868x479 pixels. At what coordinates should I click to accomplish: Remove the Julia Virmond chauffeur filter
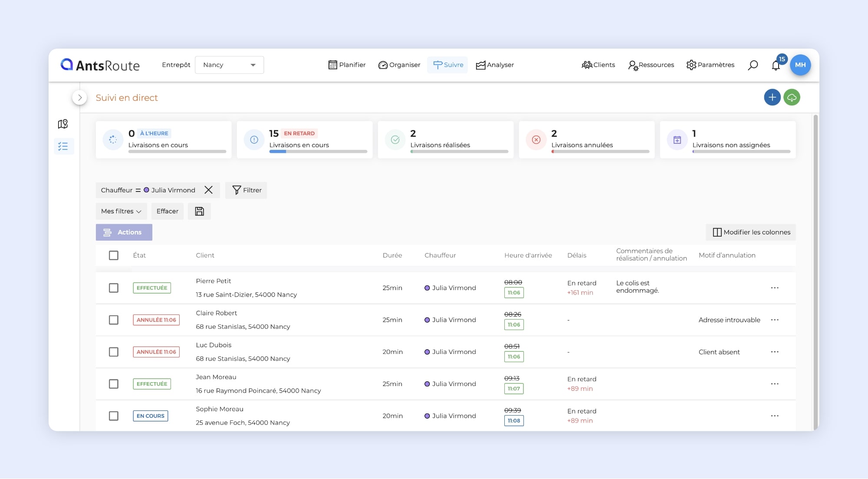pos(208,190)
